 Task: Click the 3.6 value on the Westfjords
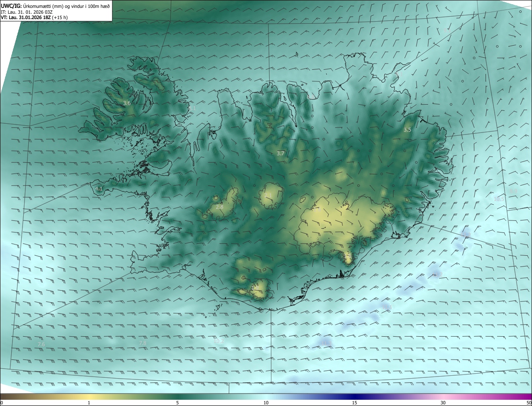tap(127, 103)
